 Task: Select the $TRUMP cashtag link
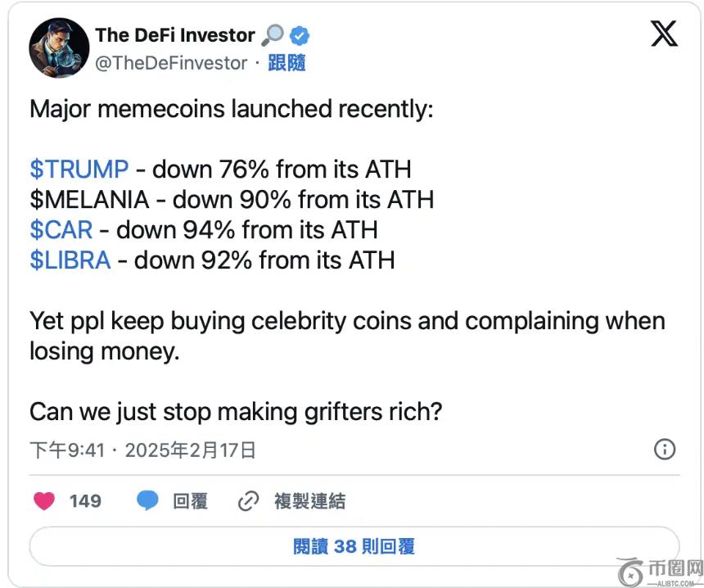78,169
